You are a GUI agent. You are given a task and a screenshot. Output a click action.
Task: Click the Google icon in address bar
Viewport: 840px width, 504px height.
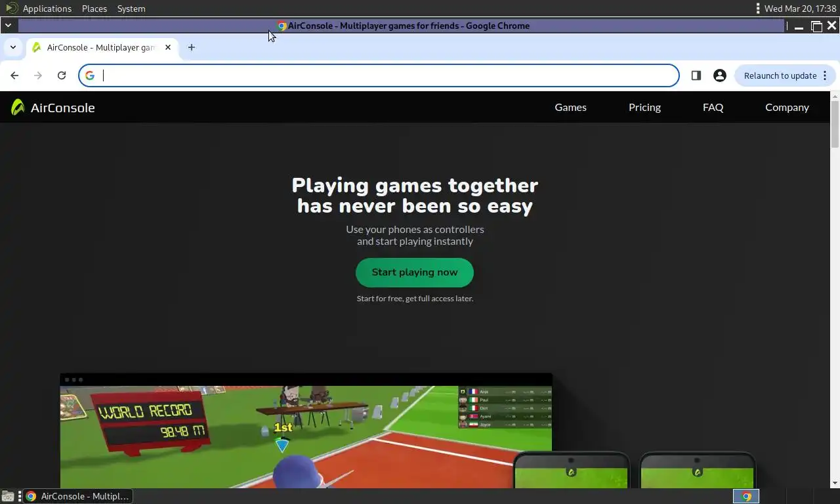(x=90, y=75)
